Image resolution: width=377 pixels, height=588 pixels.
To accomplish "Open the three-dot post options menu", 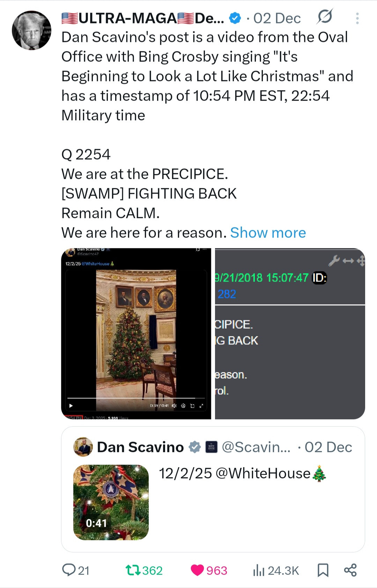I will (357, 18).
